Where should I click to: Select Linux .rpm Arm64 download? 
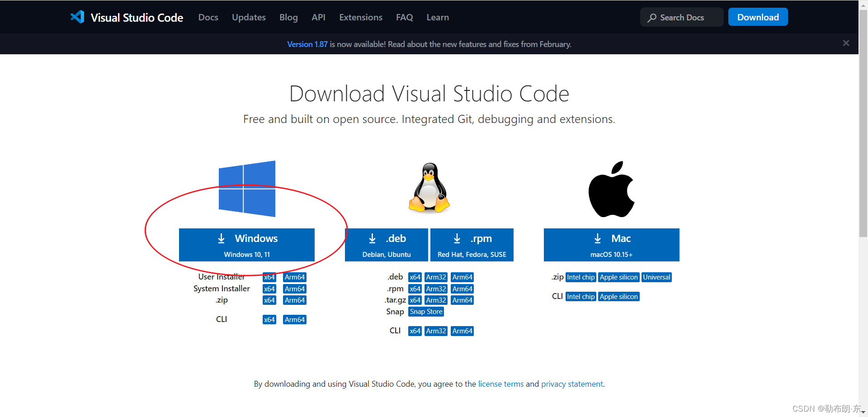(x=462, y=289)
